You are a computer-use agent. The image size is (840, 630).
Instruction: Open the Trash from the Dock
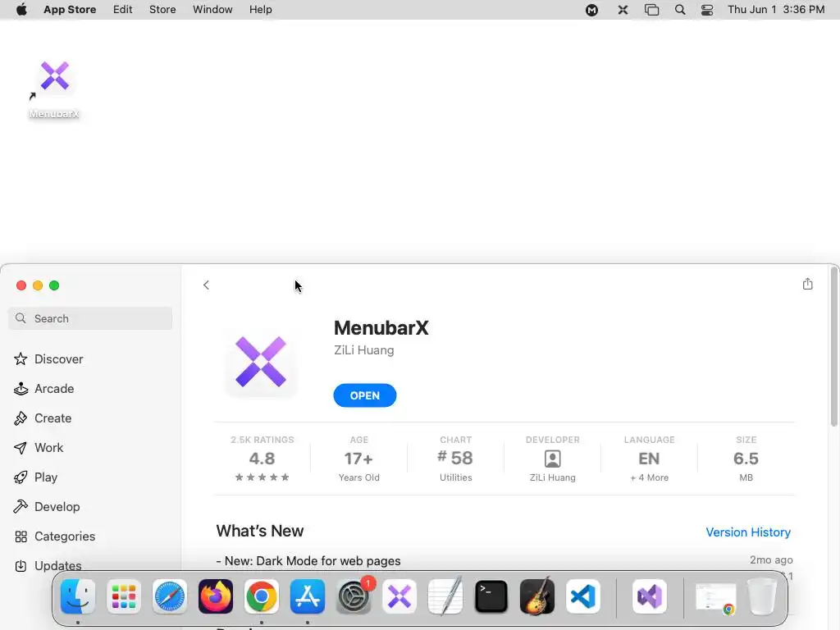coord(762,596)
